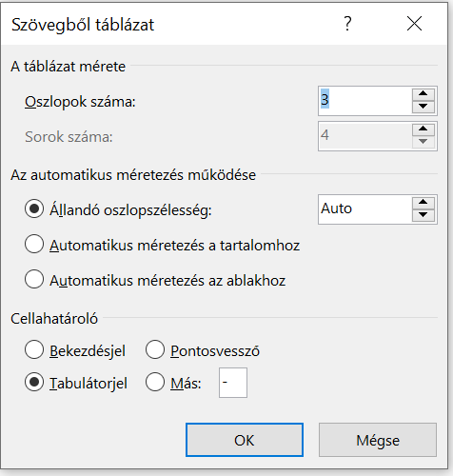This screenshot has width=453, height=476.
Task: Decrease Oszlopok száma with down arrow
Action: pos(423,107)
